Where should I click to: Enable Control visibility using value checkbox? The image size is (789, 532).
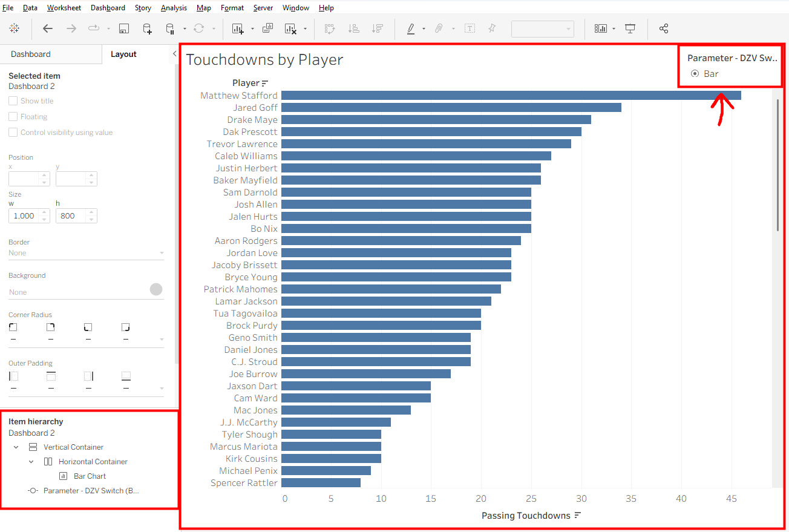[x=13, y=133]
